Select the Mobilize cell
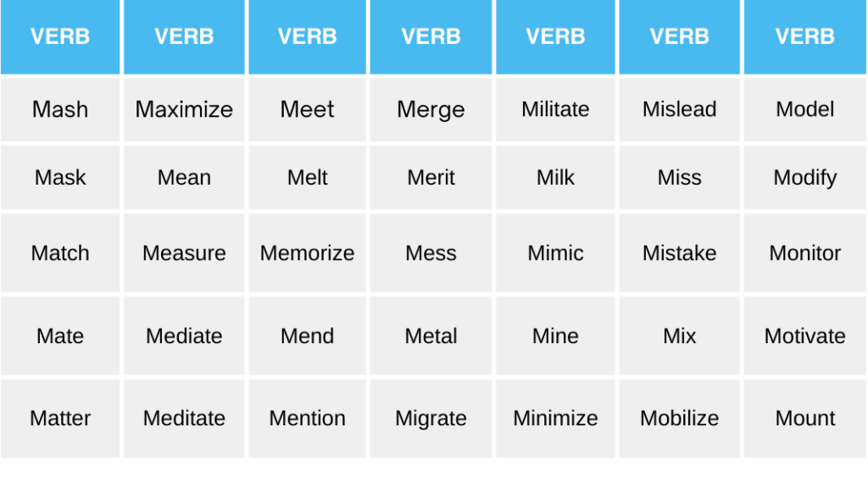The height and width of the screenshot is (488, 868). coord(679,418)
